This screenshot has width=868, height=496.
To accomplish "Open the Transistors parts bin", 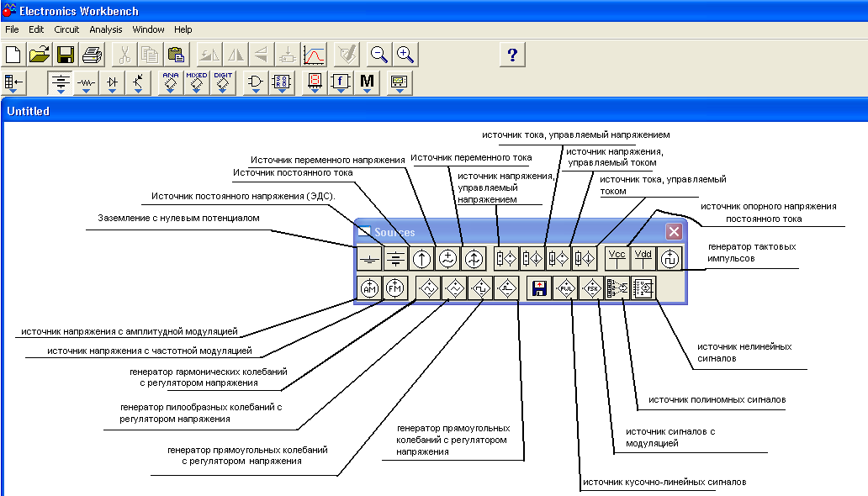I will click(x=138, y=82).
